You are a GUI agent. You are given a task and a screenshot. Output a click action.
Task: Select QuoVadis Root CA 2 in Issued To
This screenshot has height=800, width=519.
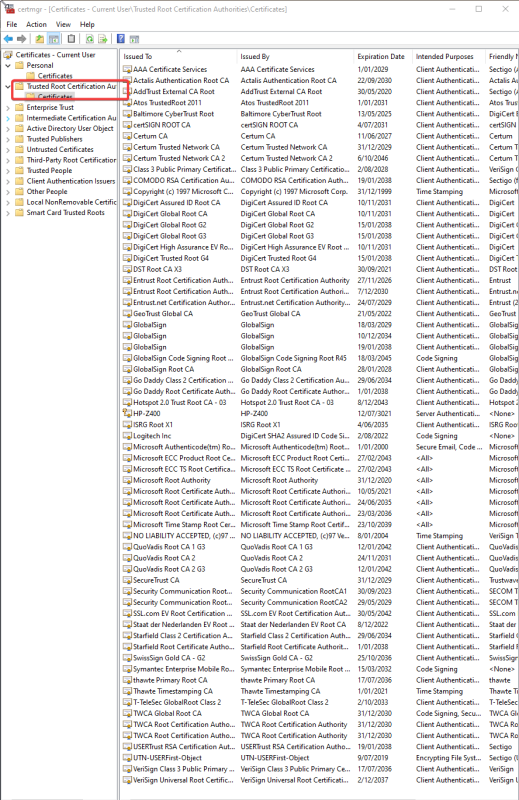[x=164, y=558]
